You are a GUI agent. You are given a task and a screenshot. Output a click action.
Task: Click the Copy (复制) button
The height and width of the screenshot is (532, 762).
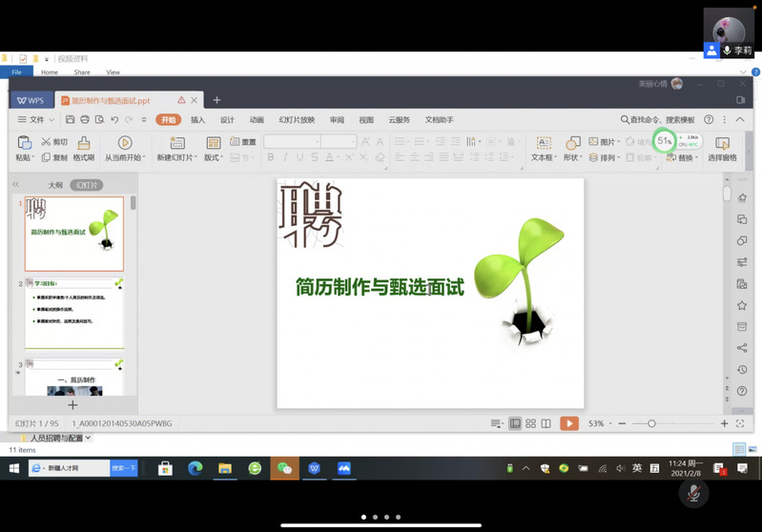tap(54, 157)
